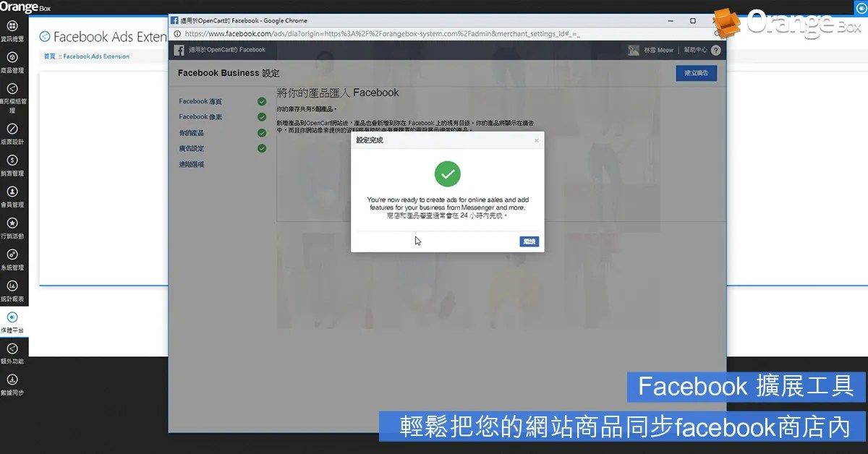Click green checkmark next to 廣告設定

[x=262, y=149]
